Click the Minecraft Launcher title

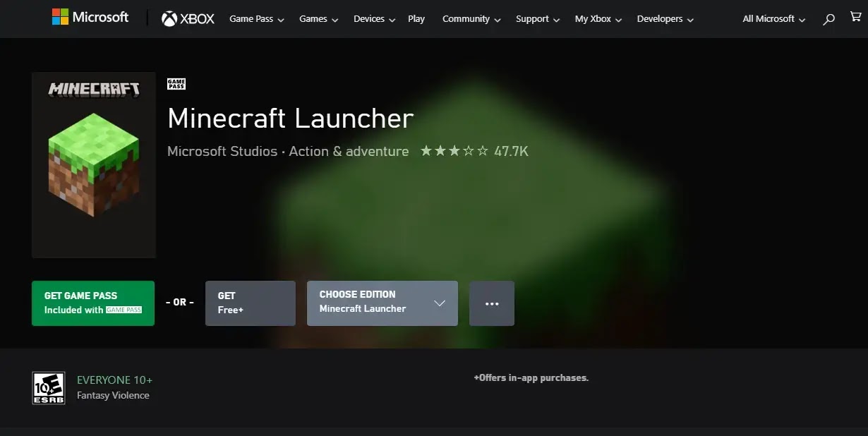tap(291, 119)
